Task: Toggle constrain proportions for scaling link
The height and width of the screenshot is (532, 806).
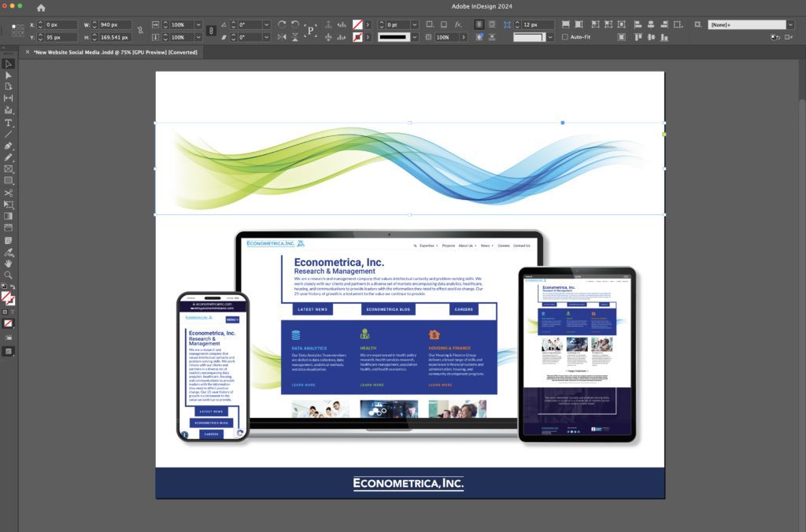Action: tap(211, 31)
